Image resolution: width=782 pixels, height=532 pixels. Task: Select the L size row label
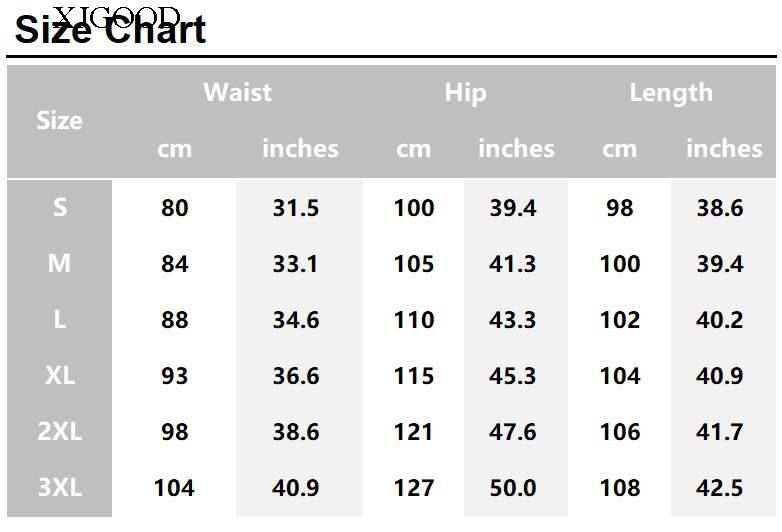point(60,320)
